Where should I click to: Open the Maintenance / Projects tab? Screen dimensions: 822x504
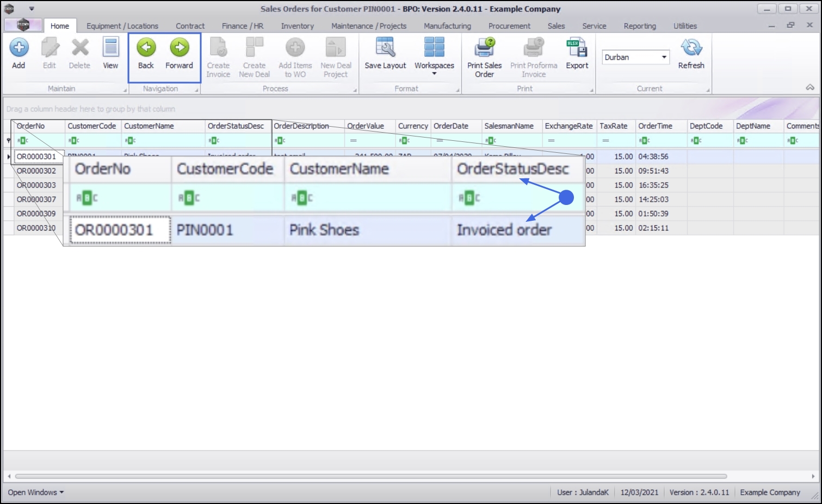click(x=369, y=26)
